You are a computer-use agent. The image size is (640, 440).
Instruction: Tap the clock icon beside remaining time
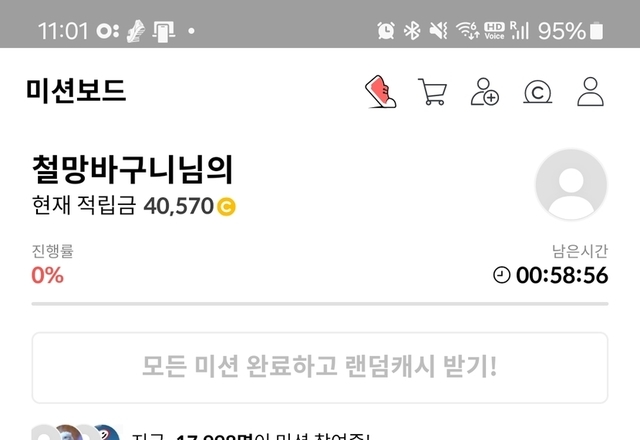pos(502,275)
